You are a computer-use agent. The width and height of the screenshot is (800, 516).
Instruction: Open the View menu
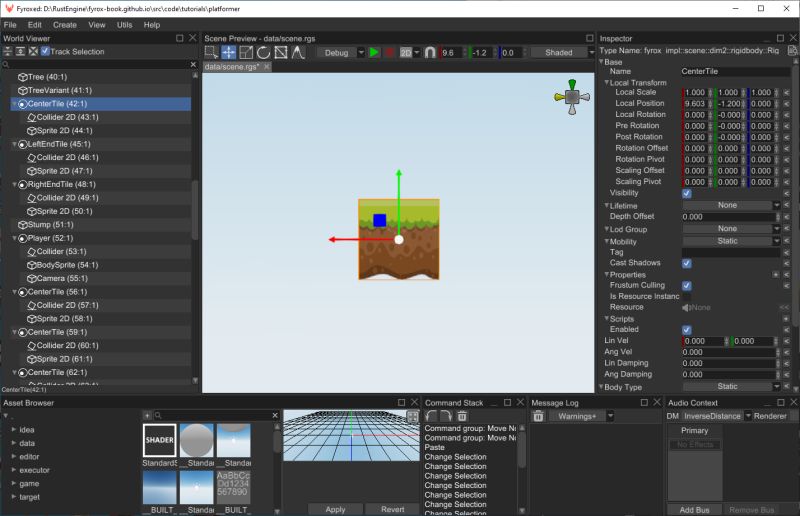pos(97,24)
